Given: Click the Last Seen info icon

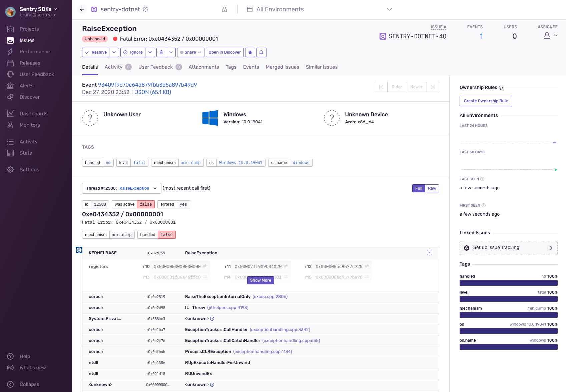Looking at the screenshot, I should pos(482,179).
